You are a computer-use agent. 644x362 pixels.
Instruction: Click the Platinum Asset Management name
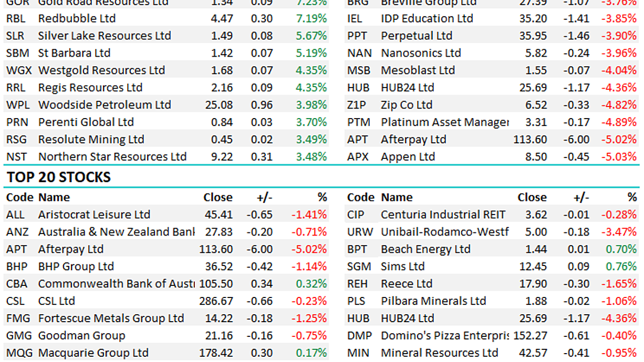[x=445, y=122]
